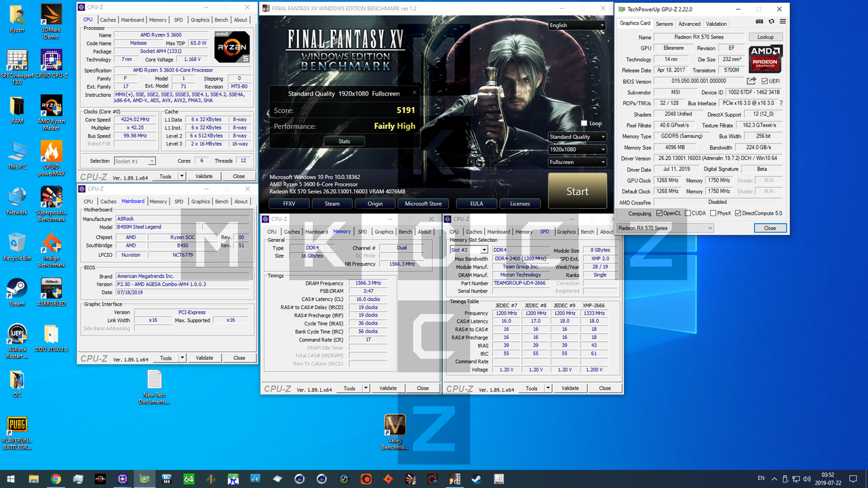Click Validate in CPU-Z SPD window
This screenshot has width=868, height=488.
[570, 388]
